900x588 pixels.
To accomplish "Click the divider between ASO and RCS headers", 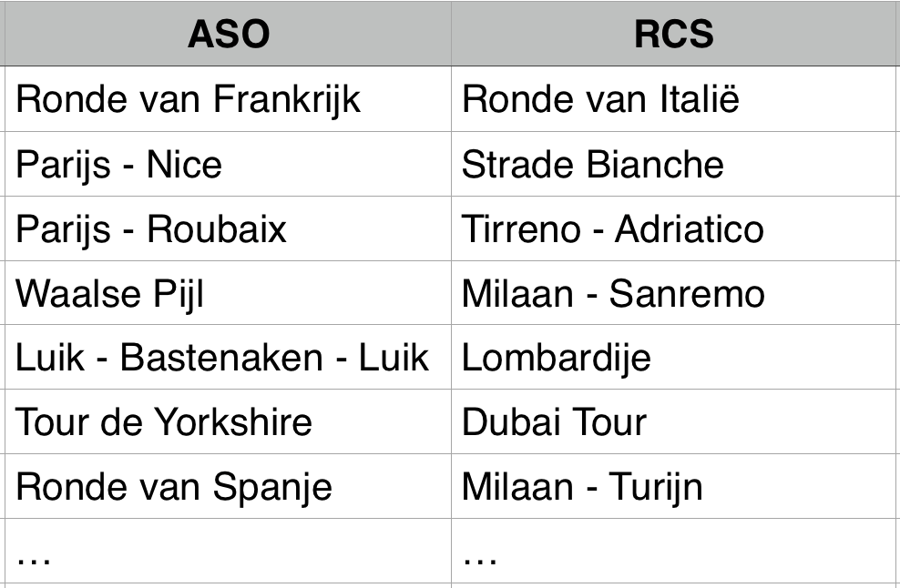I will tap(451, 35).
